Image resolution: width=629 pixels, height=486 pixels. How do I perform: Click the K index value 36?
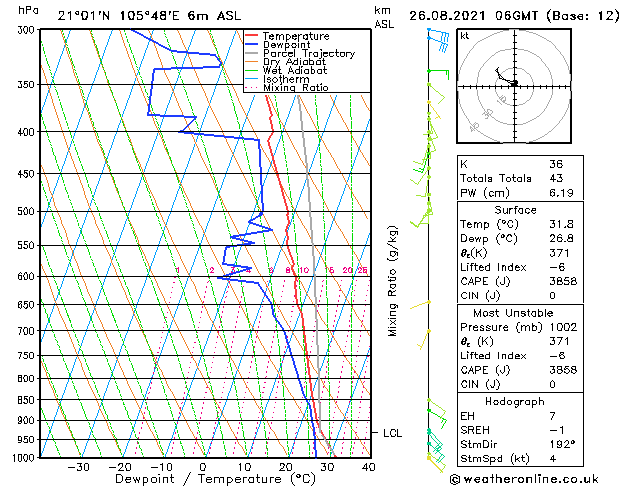[x=556, y=164]
